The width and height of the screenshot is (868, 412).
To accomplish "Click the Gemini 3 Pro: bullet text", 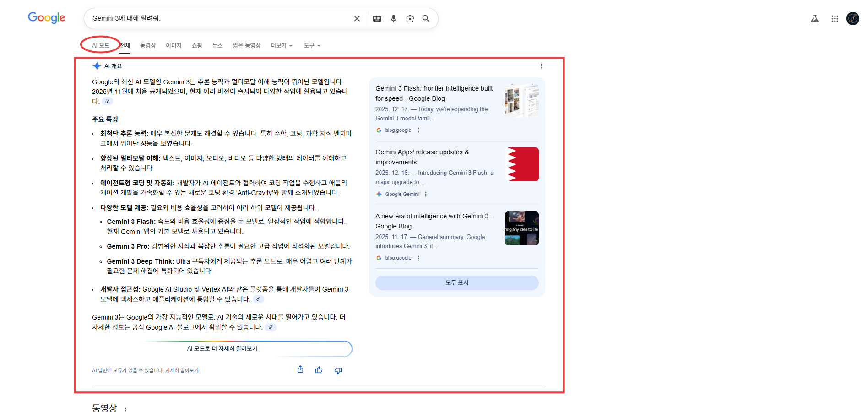I will (x=128, y=246).
